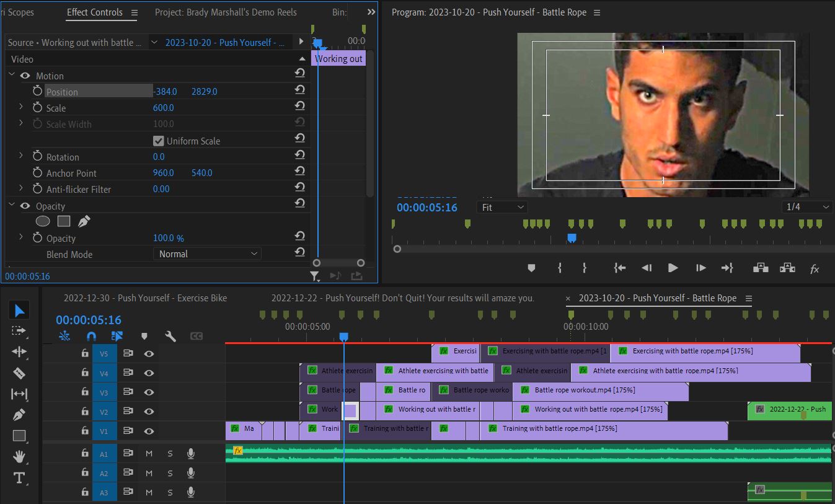Screen dimensions: 835x504
Task: Open the Fit zoom level dropdown
Action: [x=502, y=207]
